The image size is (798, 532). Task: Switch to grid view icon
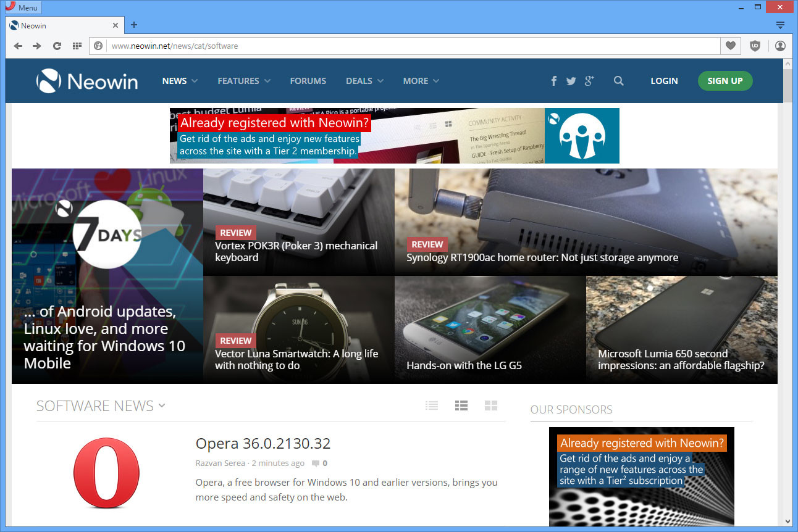click(x=491, y=405)
